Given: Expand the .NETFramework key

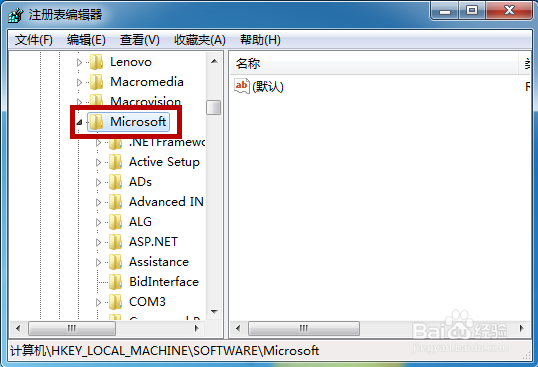Looking at the screenshot, I should coord(98,142).
